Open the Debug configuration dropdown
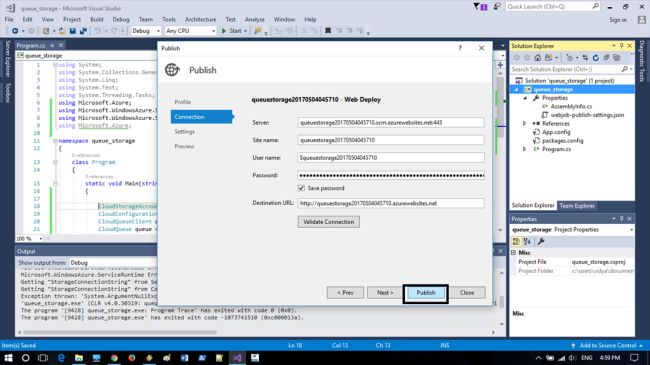This screenshot has width=650, height=365. click(x=146, y=31)
